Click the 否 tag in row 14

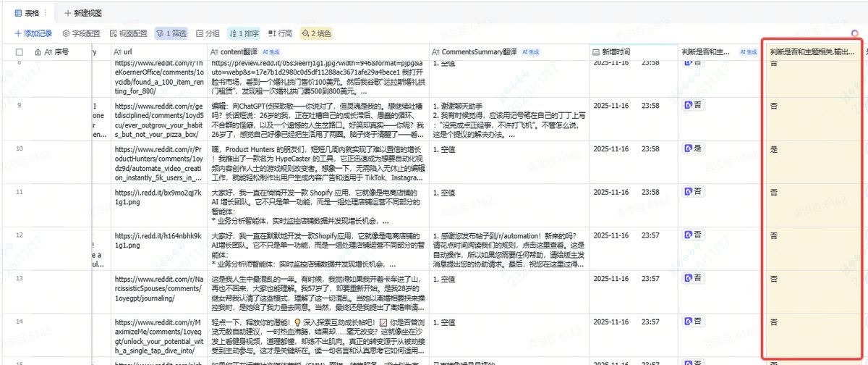(693, 321)
